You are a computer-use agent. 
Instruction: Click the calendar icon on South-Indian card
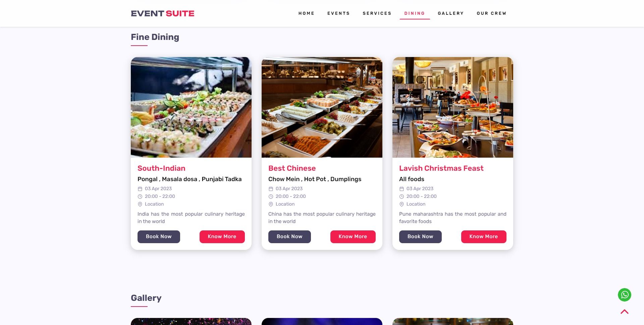click(140, 189)
